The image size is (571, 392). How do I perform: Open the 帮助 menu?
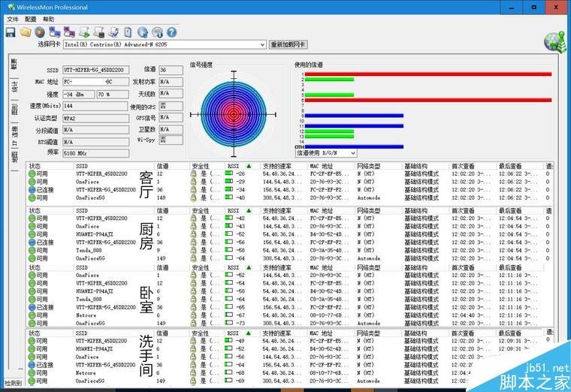(48, 19)
